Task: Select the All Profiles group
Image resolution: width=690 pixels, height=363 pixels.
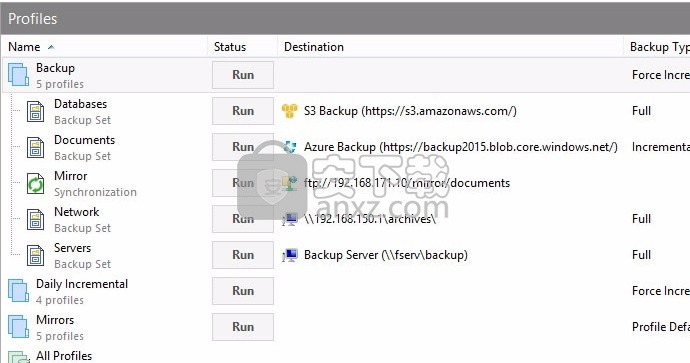Action: 64,356
